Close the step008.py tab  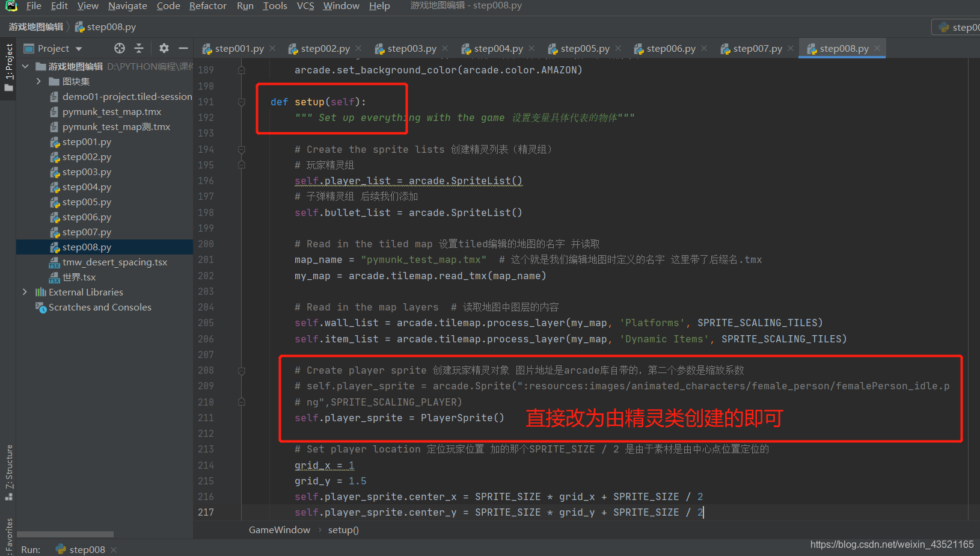point(877,48)
